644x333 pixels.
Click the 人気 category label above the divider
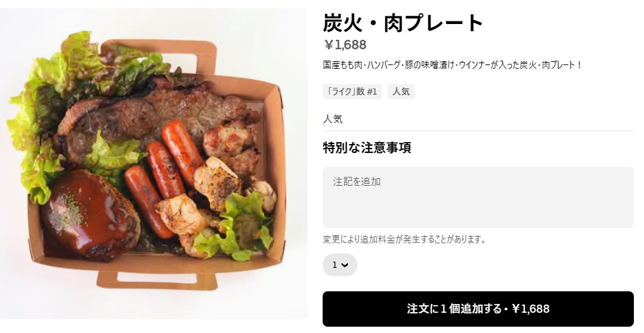333,119
